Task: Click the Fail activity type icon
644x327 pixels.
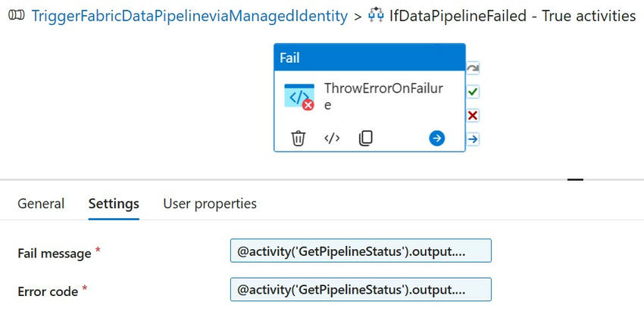Action: click(x=299, y=96)
